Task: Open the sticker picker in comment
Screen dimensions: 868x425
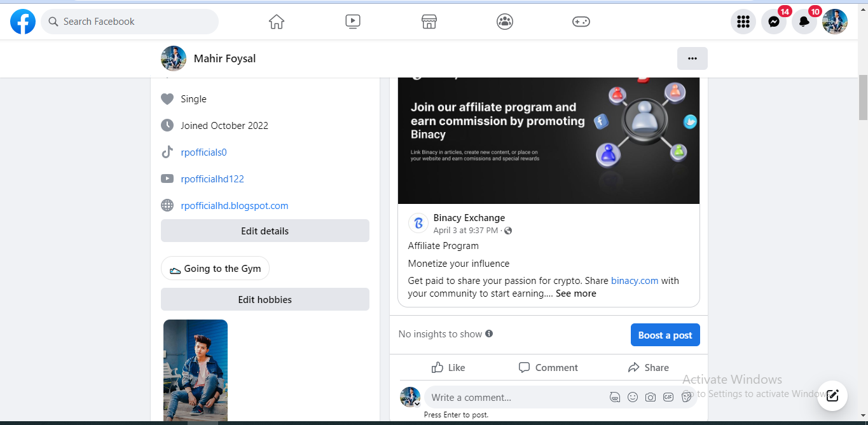Action: click(x=686, y=397)
